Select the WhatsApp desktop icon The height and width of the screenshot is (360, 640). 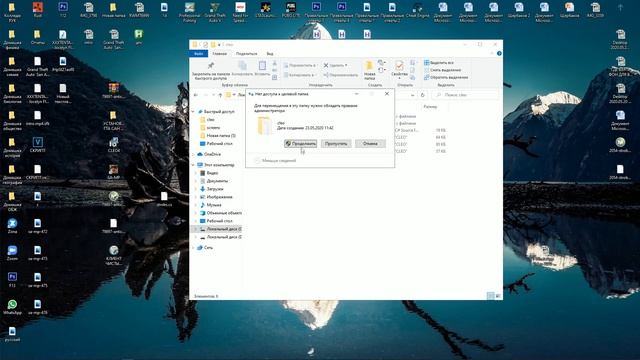pyautogui.click(x=12, y=307)
